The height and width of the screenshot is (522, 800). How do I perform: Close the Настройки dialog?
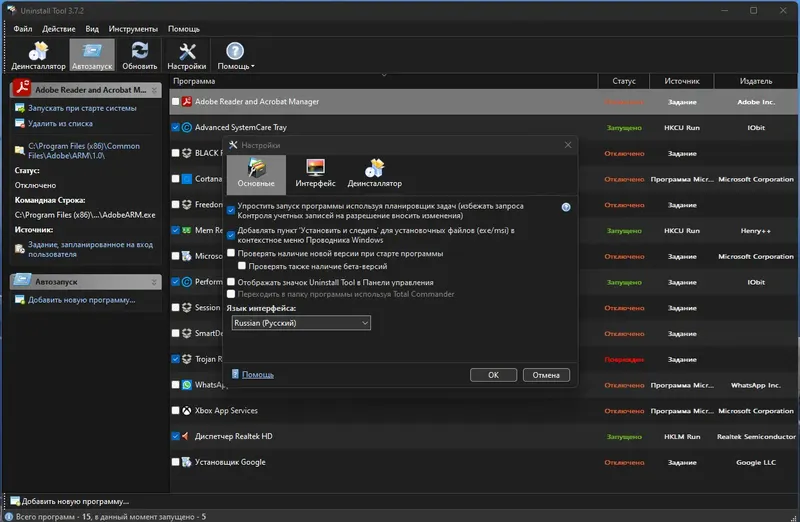click(568, 145)
